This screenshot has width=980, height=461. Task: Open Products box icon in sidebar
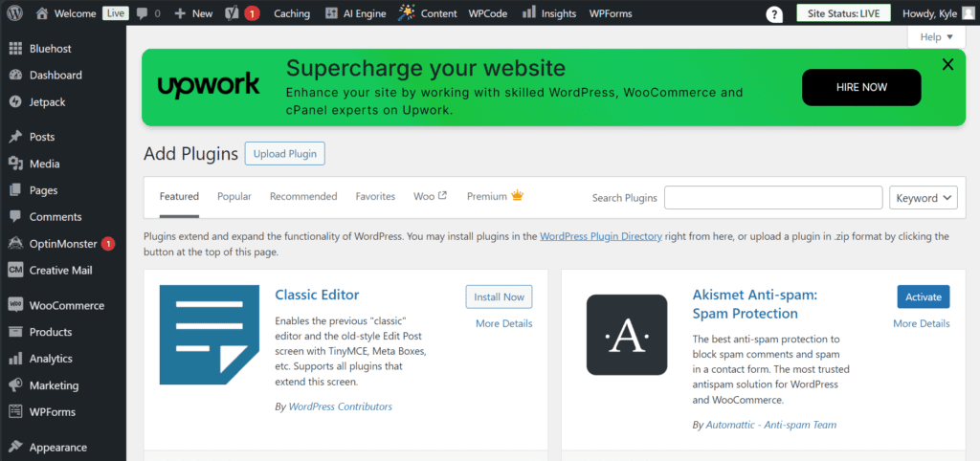[15, 332]
